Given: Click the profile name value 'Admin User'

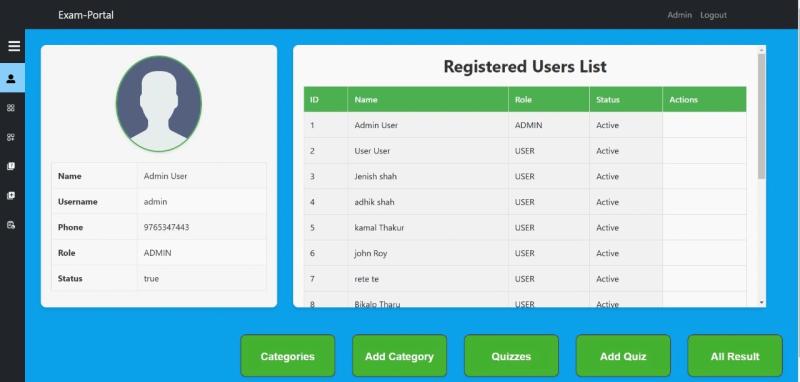Looking at the screenshot, I should tap(165, 176).
